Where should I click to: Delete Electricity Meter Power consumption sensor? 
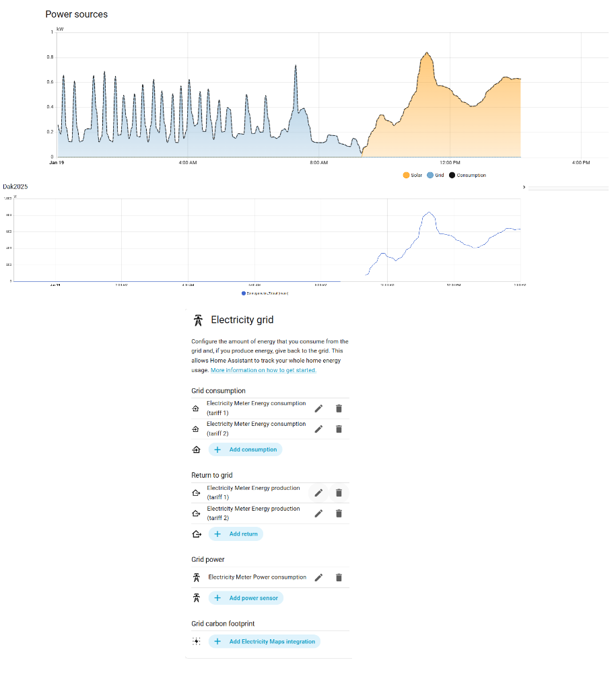[x=339, y=577]
